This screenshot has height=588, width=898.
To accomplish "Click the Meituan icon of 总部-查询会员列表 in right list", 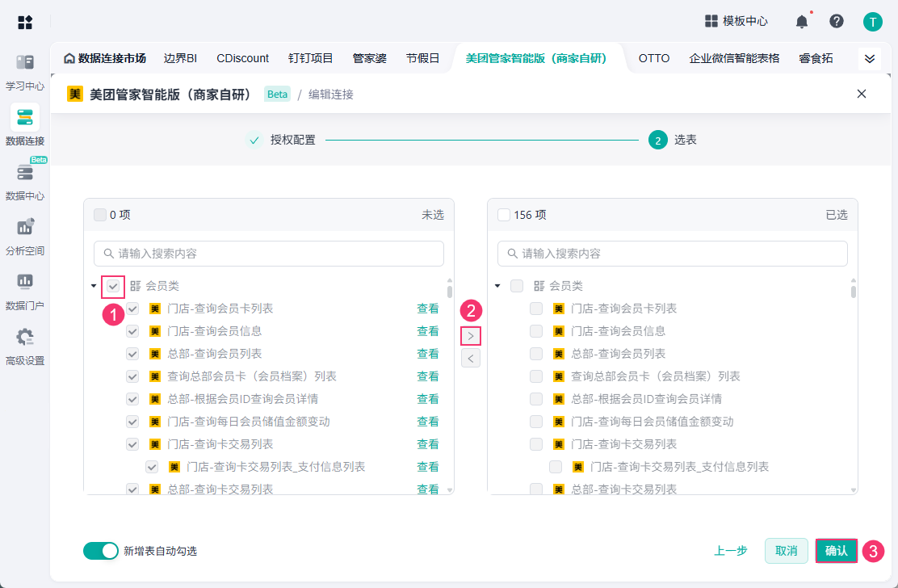I will (559, 354).
